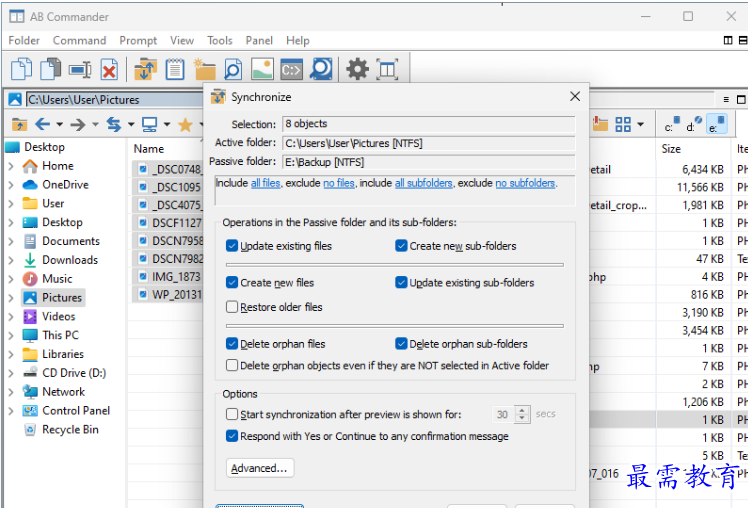Click the bookmarked folder icon in right panel
The image size is (748, 508).
click(x=600, y=124)
